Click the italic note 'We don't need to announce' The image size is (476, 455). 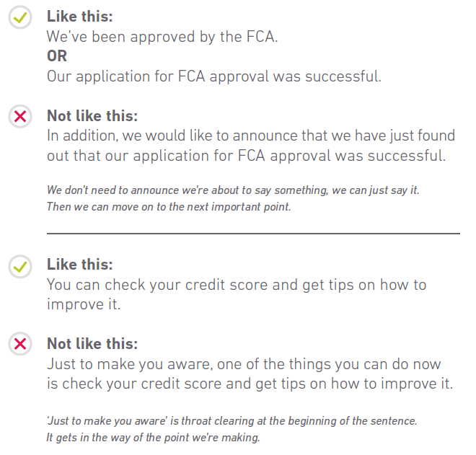[233, 190]
